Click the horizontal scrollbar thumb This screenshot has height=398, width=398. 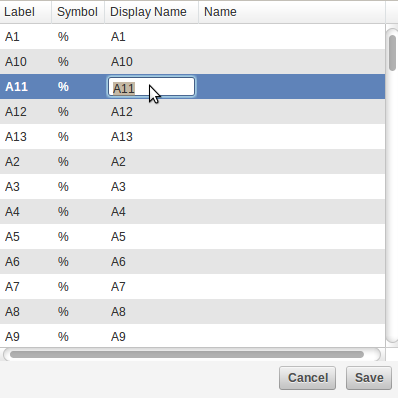pyautogui.click(x=187, y=354)
